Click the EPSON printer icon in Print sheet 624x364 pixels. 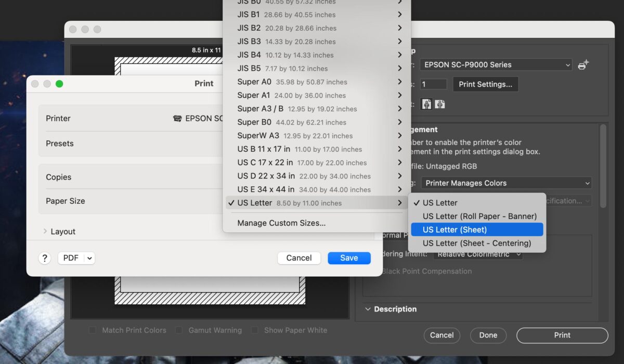pos(177,119)
